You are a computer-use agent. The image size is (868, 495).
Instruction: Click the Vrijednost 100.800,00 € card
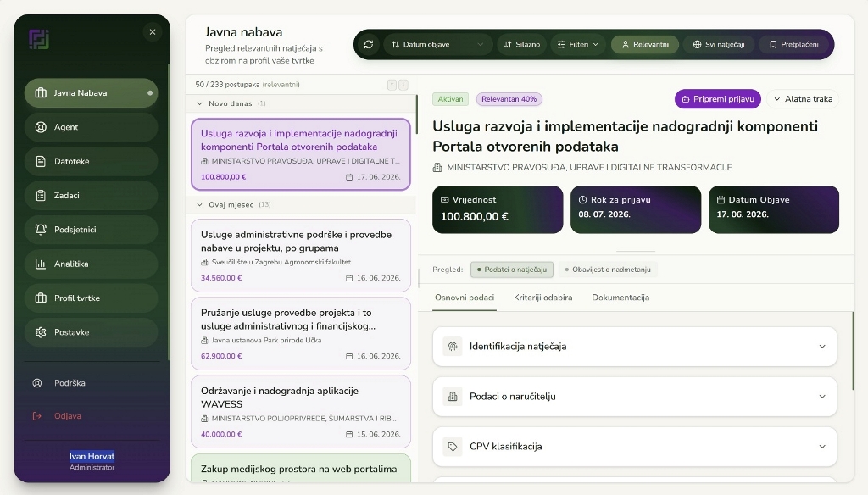(498, 209)
